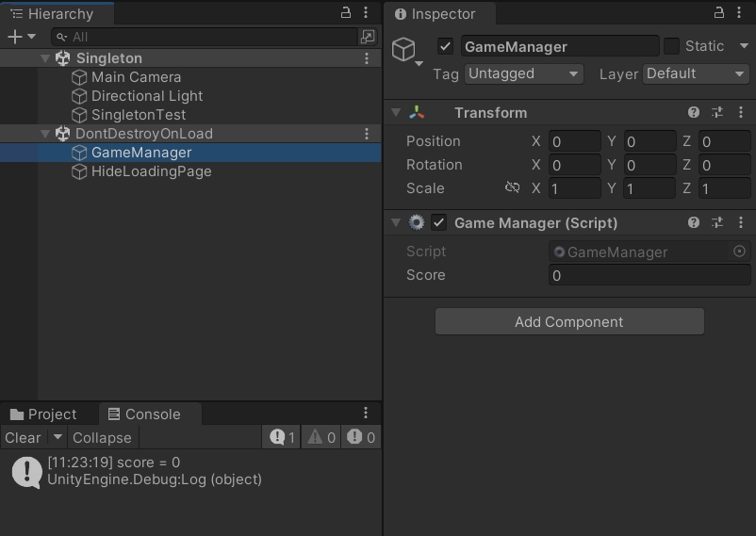Viewport: 756px width, 536px height.
Task: Open Transform component help reference
Action: [694, 112]
